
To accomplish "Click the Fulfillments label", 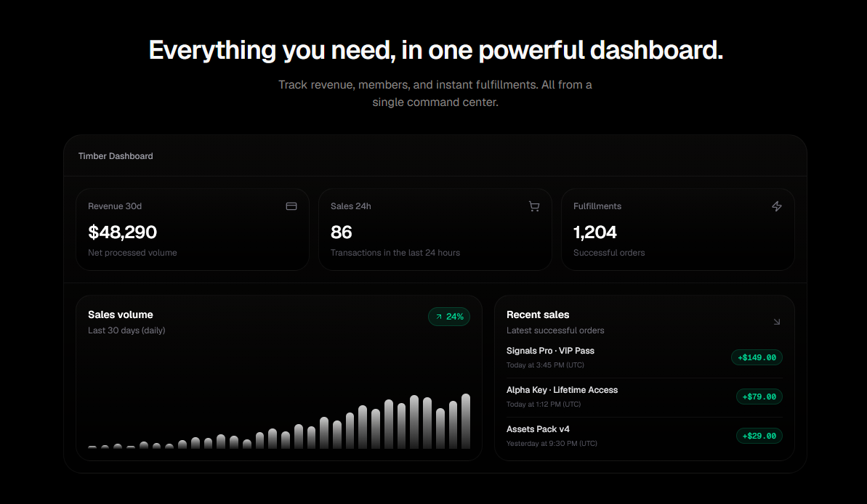I will 597,206.
